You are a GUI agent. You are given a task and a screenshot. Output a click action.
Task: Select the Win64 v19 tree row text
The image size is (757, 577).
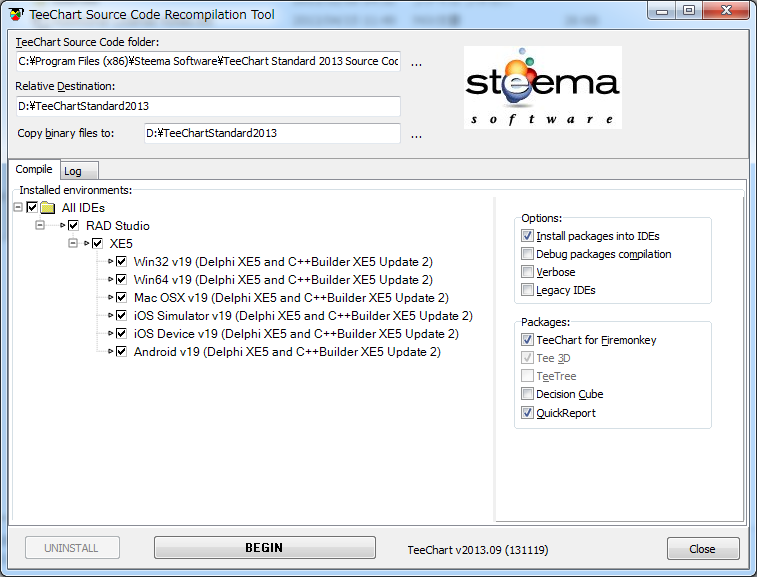(x=283, y=280)
